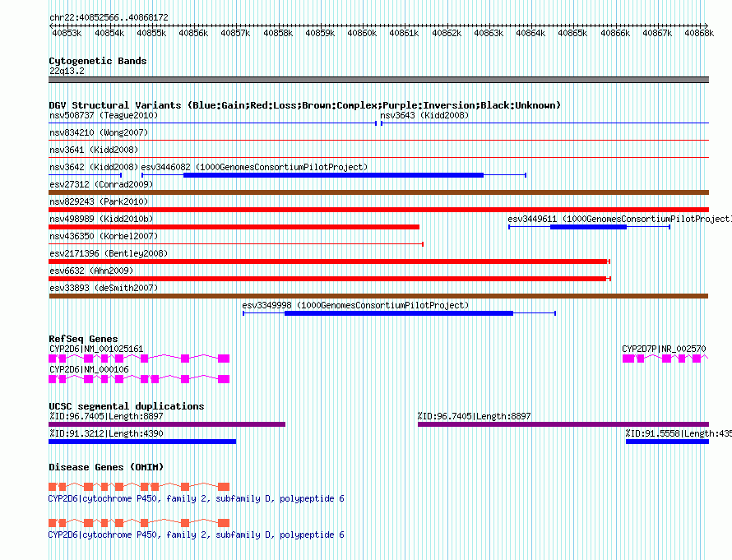Select the brown bar of esv33893

(378, 296)
